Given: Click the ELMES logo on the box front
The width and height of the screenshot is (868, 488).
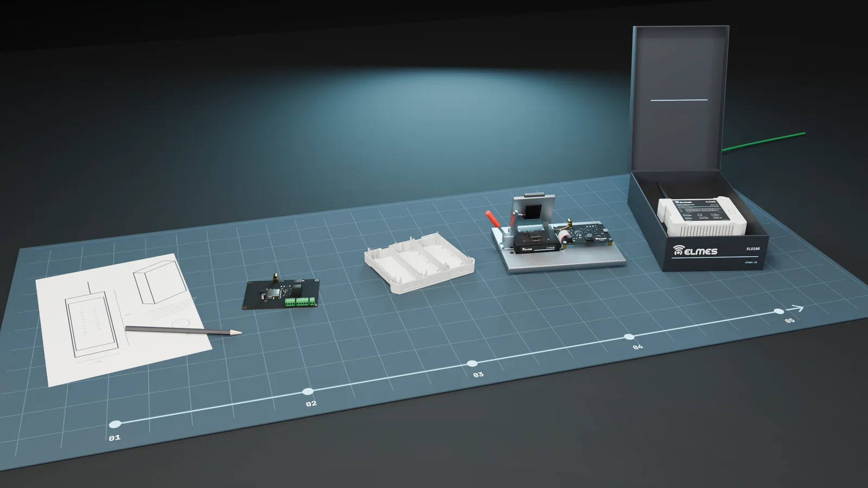Looking at the screenshot, I should click(x=695, y=251).
